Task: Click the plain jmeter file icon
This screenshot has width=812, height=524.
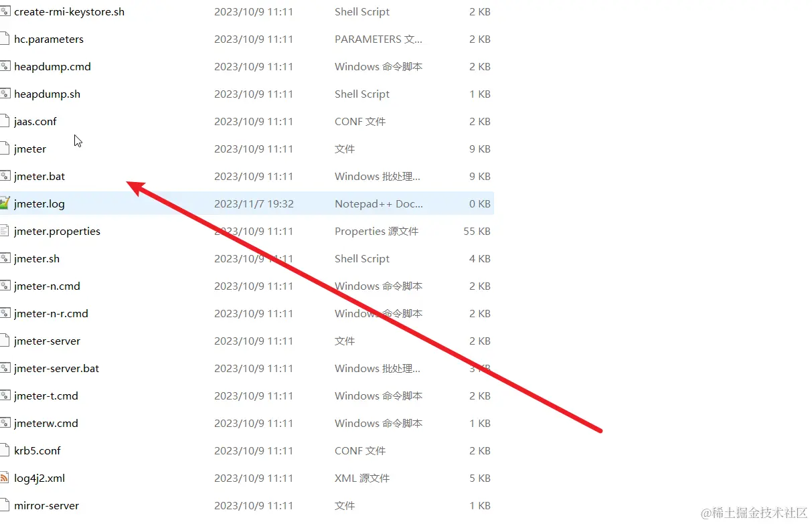Action: pyautogui.click(x=4, y=149)
